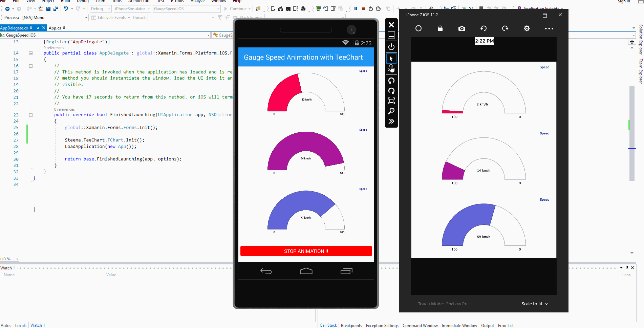Image resolution: width=644 pixels, height=328 pixels.
Task: Tap the Android home navigation button
Action: click(306, 271)
